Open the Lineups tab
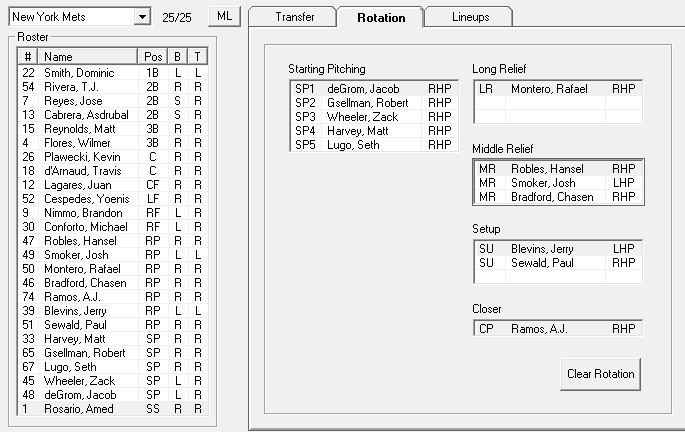 470,17
